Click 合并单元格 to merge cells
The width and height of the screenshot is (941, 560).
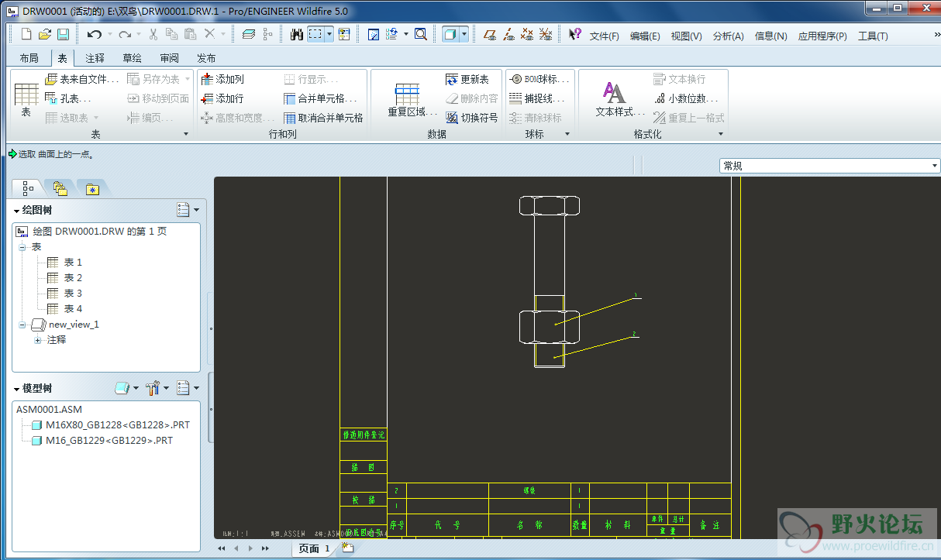[321, 98]
